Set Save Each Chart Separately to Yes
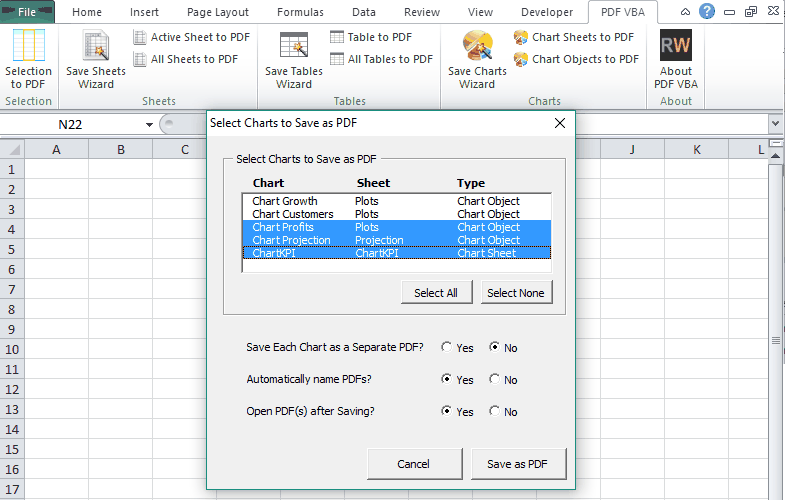This screenshot has width=785, height=500. coord(447,348)
